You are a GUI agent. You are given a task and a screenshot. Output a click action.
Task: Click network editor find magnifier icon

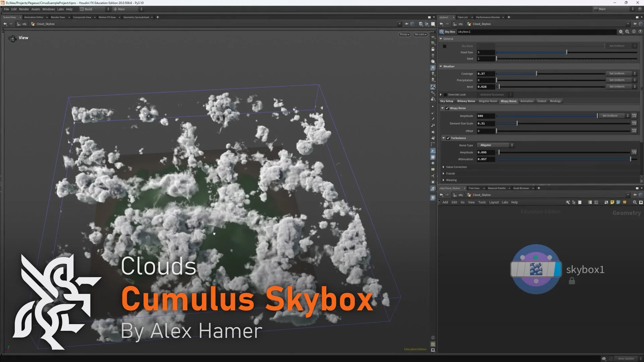click(635, 202)
